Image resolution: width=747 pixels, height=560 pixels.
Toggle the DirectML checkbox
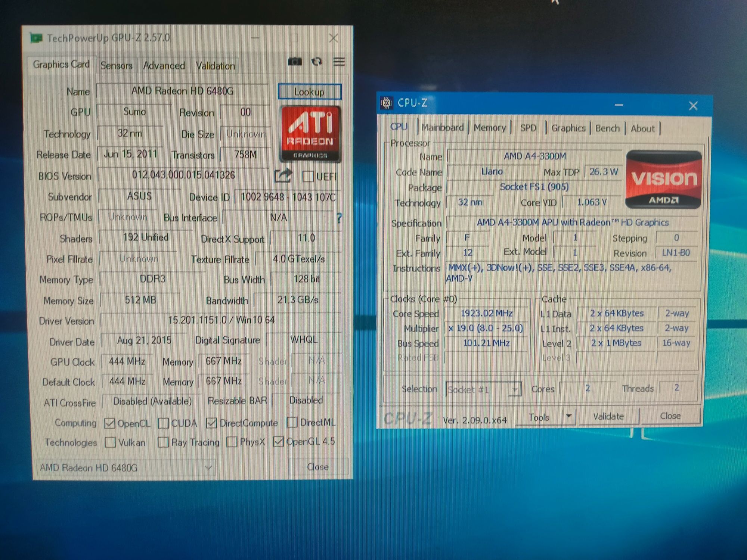(x=292, y=422)
